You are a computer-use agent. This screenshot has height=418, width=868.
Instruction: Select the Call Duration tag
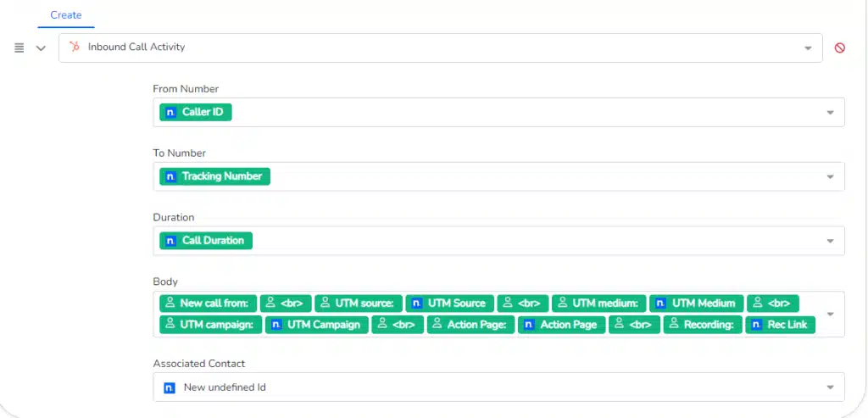coord(206,240)
